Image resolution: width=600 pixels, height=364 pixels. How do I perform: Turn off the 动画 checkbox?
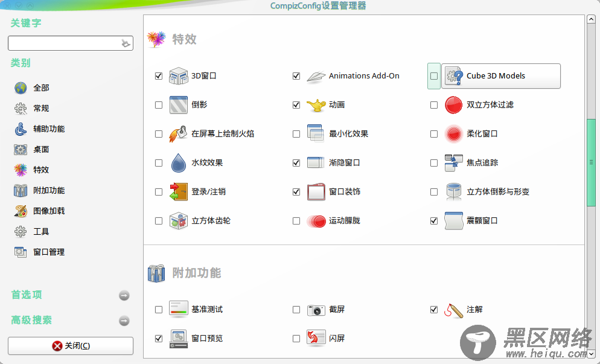[296, 105]
